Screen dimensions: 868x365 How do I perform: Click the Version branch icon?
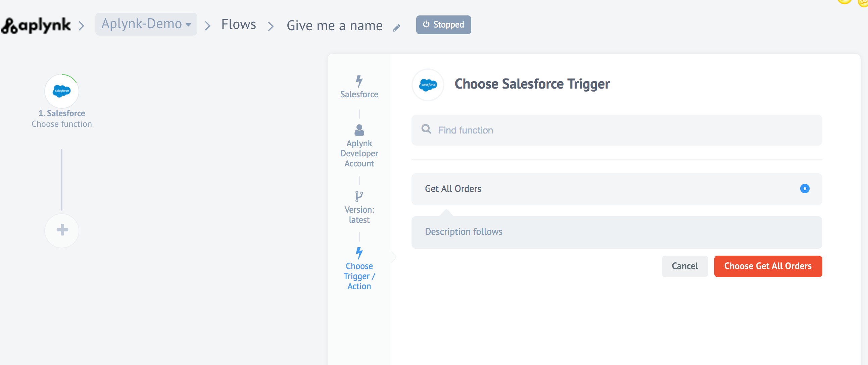tap(359, 196)
